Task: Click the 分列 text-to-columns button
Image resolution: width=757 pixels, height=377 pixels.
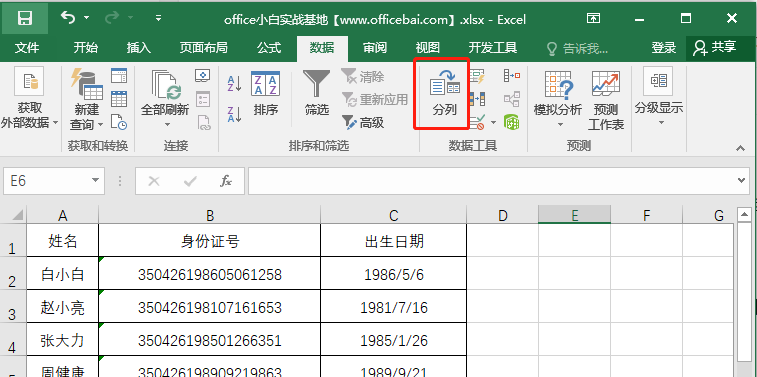Action: click(x=444, y=93)
